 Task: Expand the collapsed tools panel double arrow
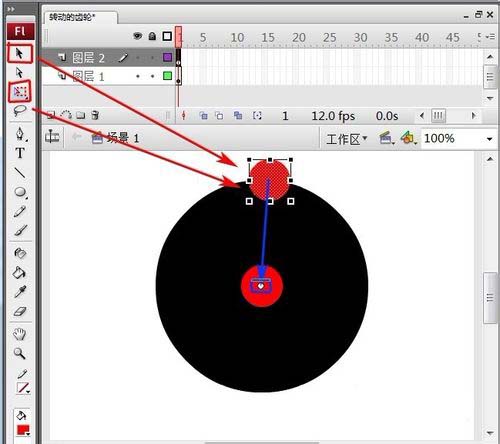[x=11, y=9]
